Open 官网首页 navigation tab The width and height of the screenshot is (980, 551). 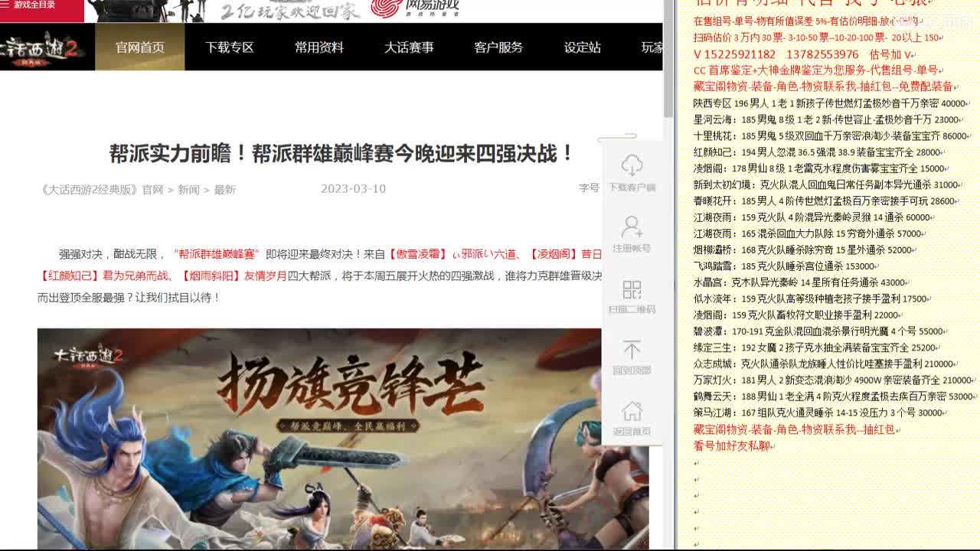tap(139, 47)
